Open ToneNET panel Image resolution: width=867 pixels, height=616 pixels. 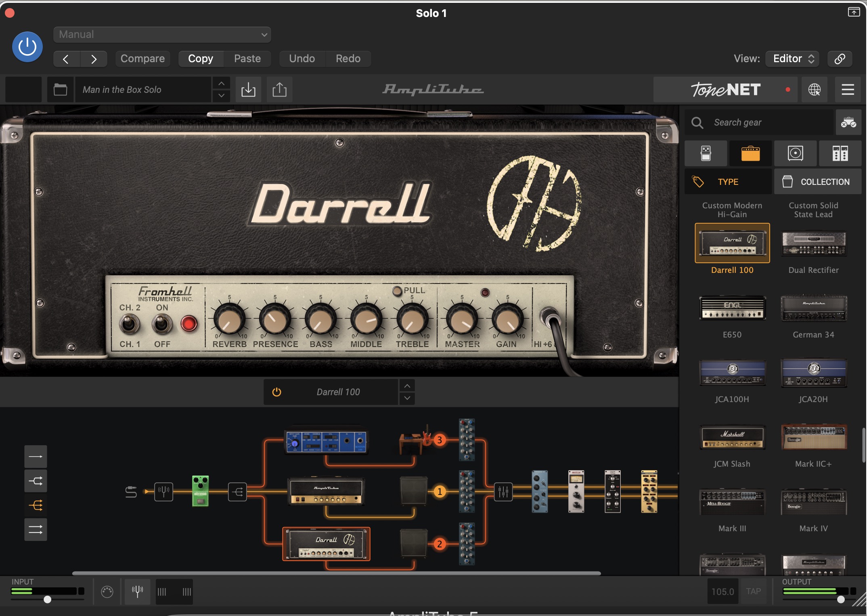(x=725, y=90)
